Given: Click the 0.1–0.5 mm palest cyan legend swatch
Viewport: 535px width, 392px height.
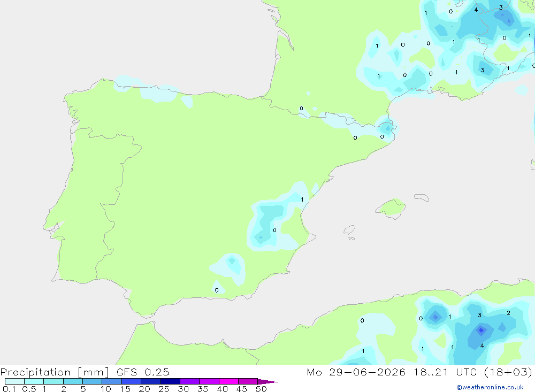Looking at the screenshot, I should click(14, 381).
